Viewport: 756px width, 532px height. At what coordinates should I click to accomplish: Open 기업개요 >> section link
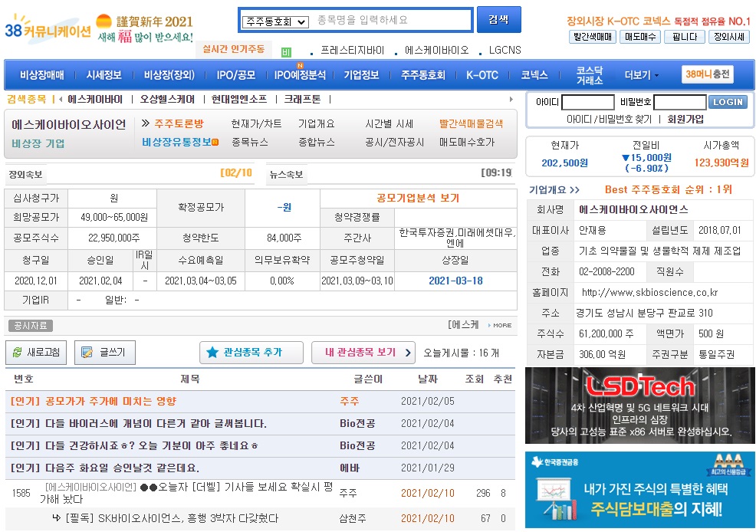point(554,189)
